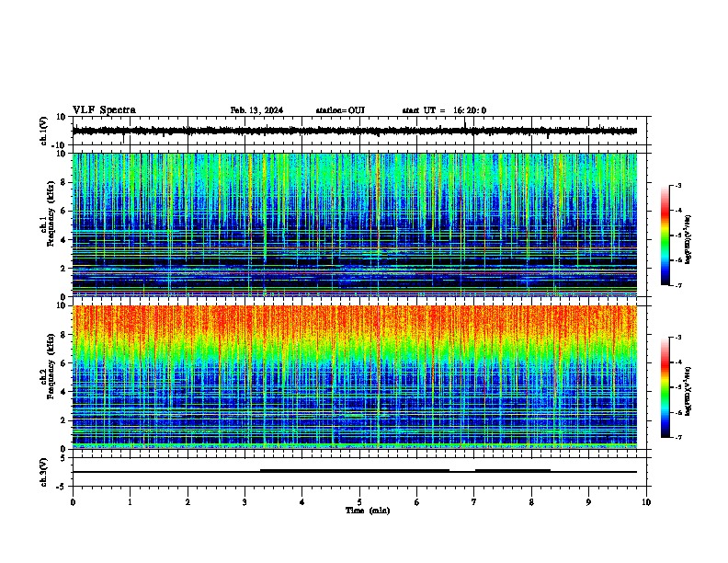
Task: Click the ch.1 spectrogram color bar
Action: [665, 236]
